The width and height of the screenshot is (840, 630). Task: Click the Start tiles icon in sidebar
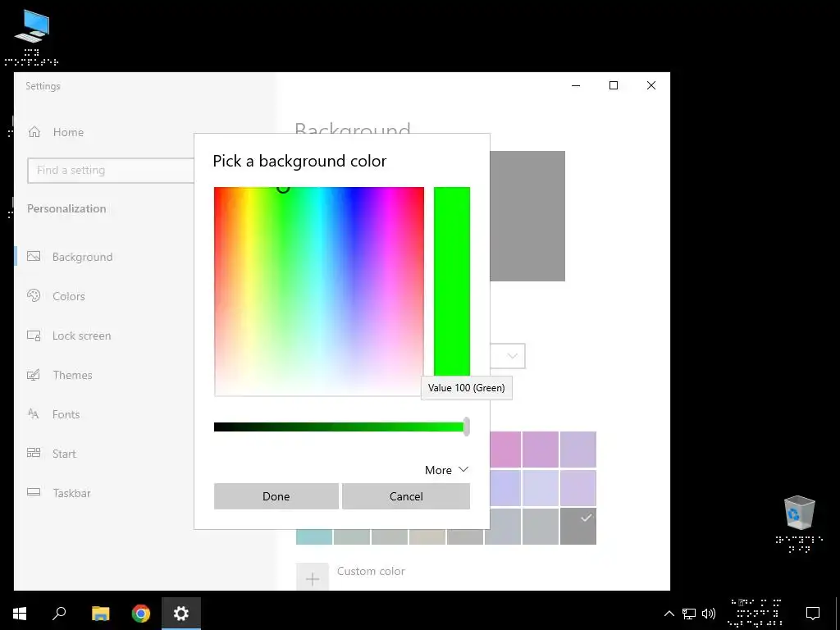pos(34,453)
